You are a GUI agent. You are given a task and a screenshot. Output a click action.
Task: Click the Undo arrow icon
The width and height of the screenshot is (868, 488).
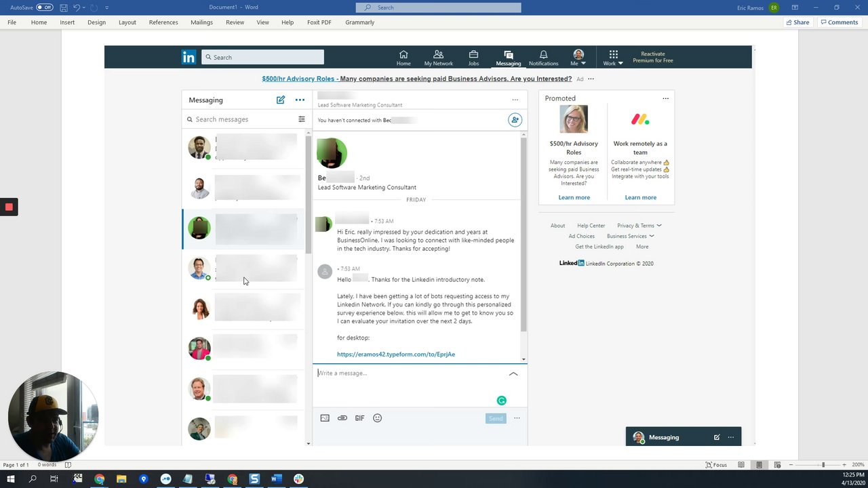point(76,7)
